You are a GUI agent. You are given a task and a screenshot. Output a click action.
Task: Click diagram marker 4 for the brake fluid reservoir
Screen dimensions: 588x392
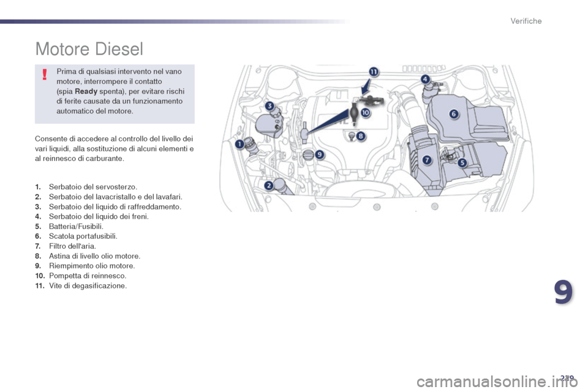(425, 79)
